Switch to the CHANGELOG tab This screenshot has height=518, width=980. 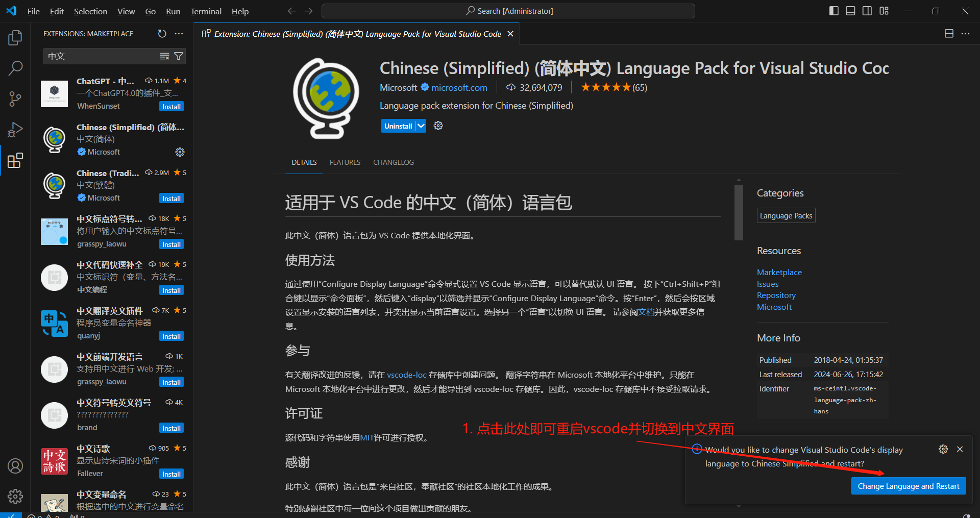point(394,162)
